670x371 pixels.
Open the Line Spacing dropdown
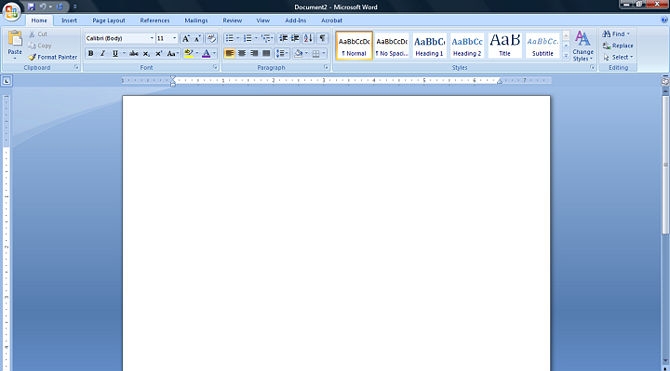(282, 53)
